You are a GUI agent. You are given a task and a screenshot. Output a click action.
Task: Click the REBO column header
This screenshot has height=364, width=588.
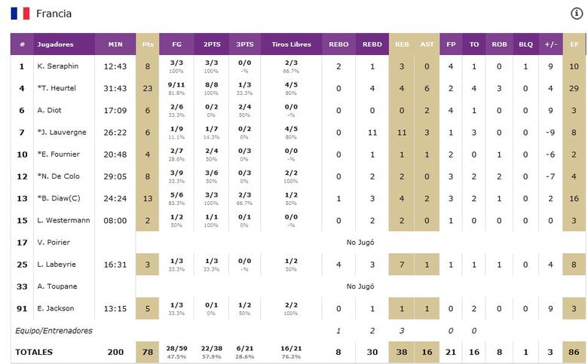tap(338, 44)
